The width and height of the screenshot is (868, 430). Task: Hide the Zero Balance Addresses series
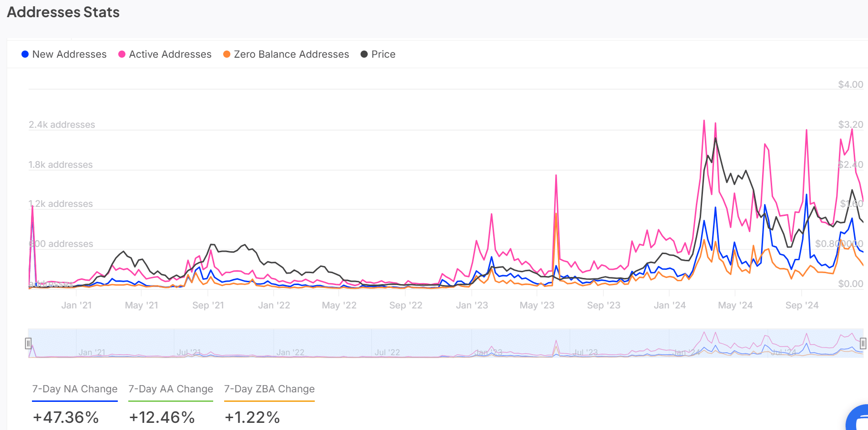286,54
